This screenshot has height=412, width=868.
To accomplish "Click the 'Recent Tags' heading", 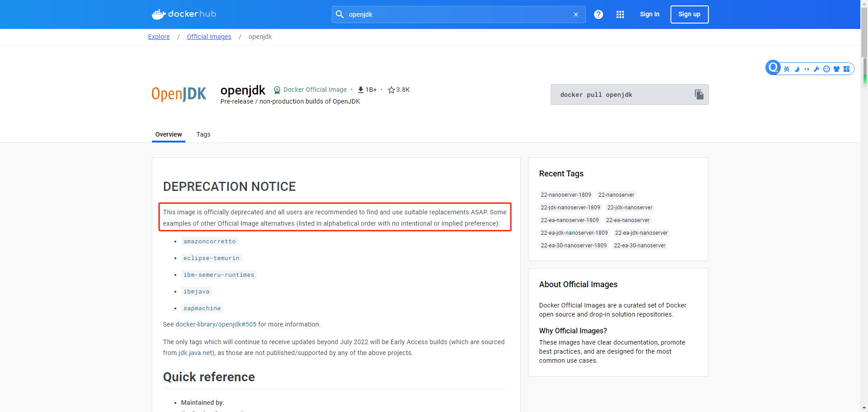I will tap(561, 174).
